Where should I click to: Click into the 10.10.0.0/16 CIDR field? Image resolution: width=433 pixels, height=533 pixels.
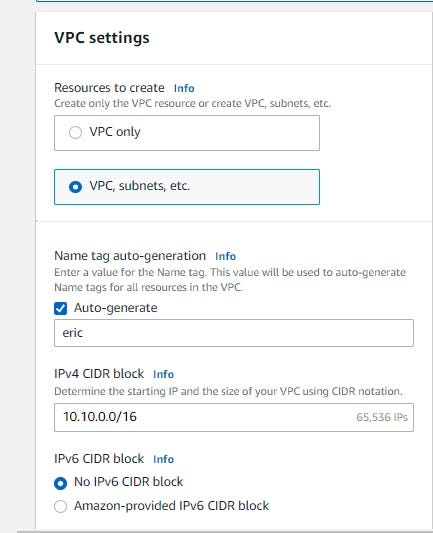234,417
